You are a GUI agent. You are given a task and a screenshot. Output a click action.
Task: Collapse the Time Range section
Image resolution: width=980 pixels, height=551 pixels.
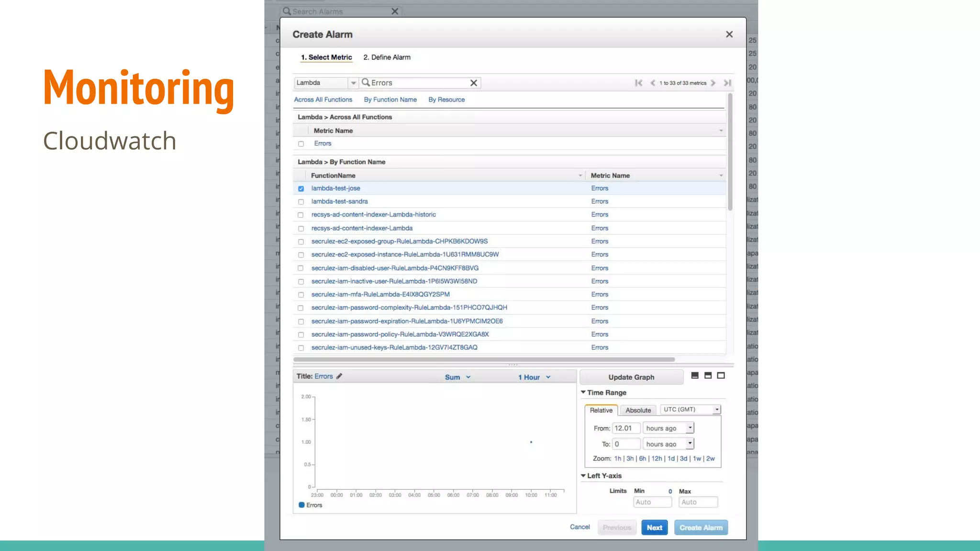tap(583, 392)
